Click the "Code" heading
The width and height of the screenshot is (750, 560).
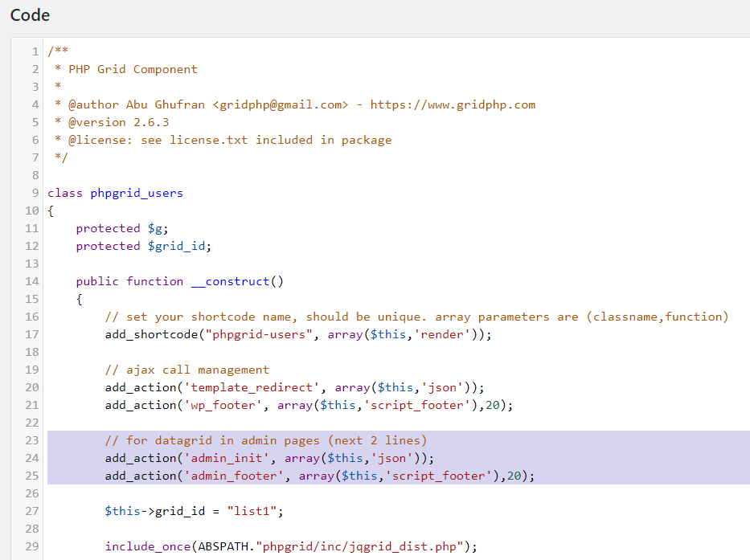coord(30,15)
